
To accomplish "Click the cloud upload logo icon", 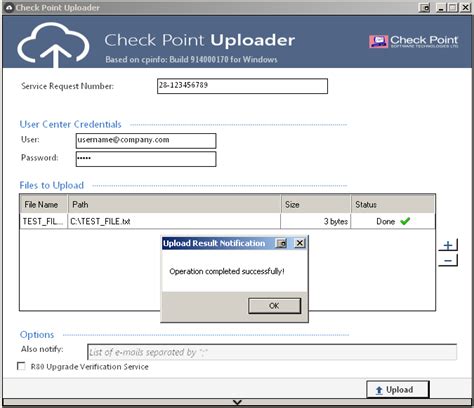I will (x=53, y=45).
